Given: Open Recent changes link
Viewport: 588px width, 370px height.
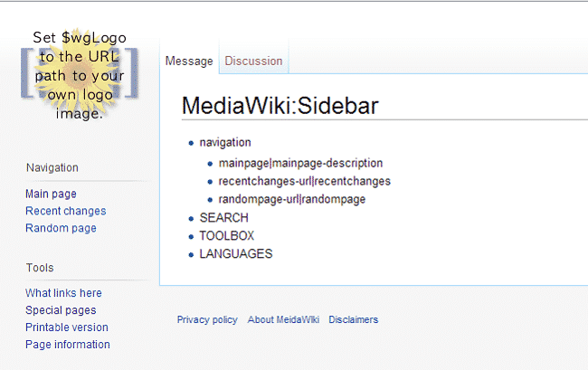Looking at the screenshot, I should [x=65, y=211].
